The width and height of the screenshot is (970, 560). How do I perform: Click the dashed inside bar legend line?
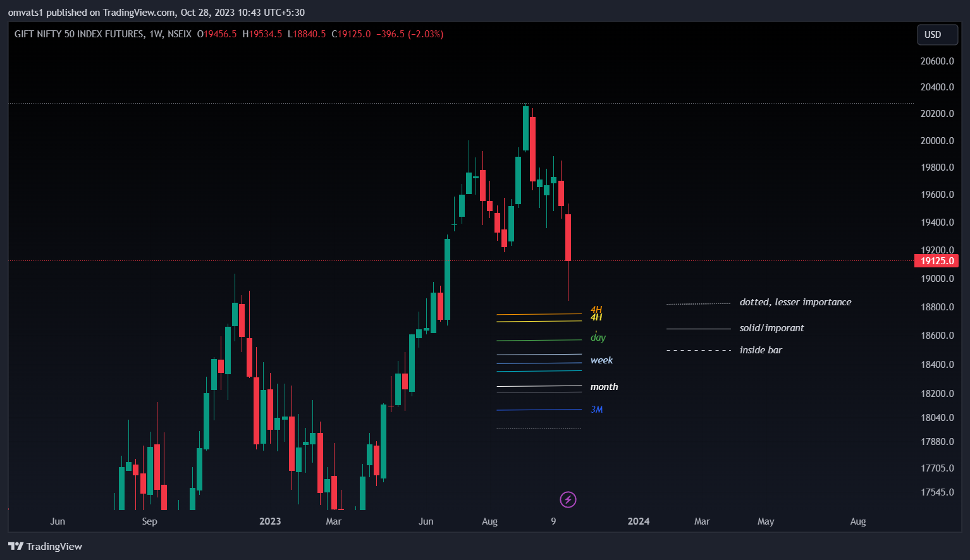698,350
